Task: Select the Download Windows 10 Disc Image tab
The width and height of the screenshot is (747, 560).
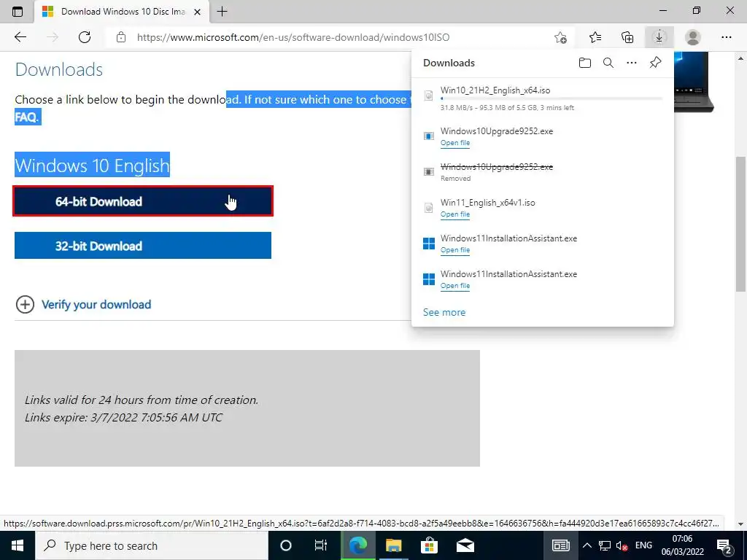Action: coord(122,12)
